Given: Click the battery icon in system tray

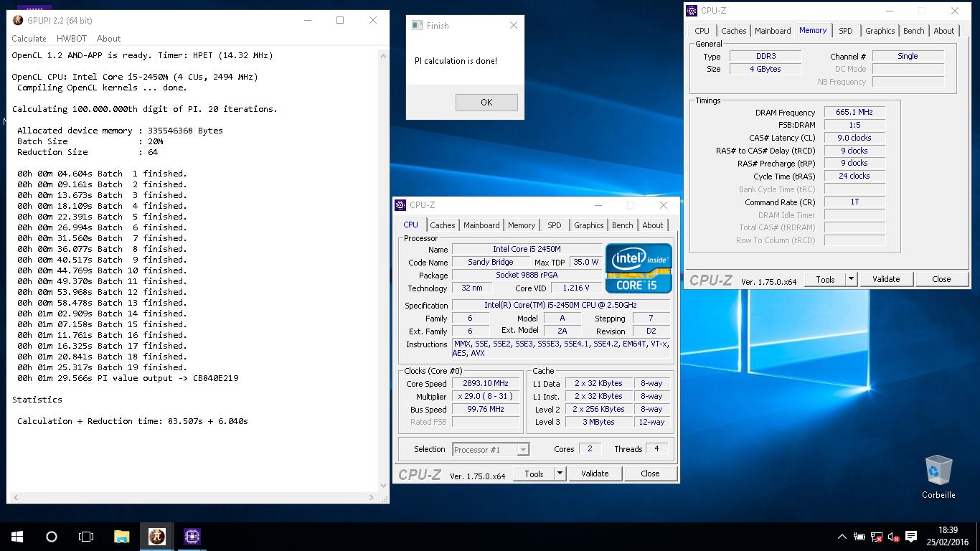Looking at the screenshot, I should [859, 537].
